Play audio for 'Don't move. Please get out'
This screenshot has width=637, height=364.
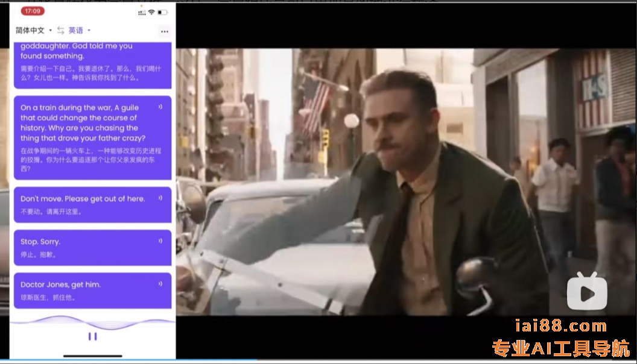pyautogui.click(x=160, y=198)
